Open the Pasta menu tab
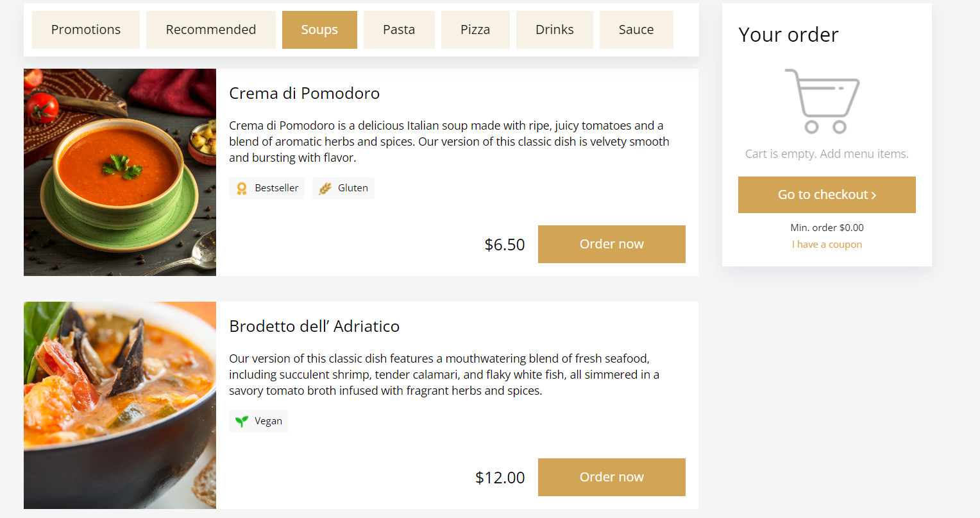Viewport: 980px width, 518px height. point(399,30)
